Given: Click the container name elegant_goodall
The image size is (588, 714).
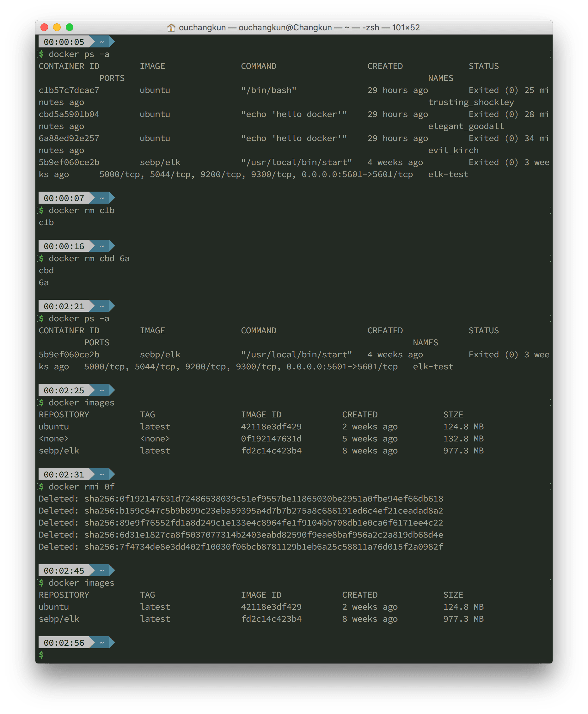Looking at the screenshot, I should coord(466,126).
